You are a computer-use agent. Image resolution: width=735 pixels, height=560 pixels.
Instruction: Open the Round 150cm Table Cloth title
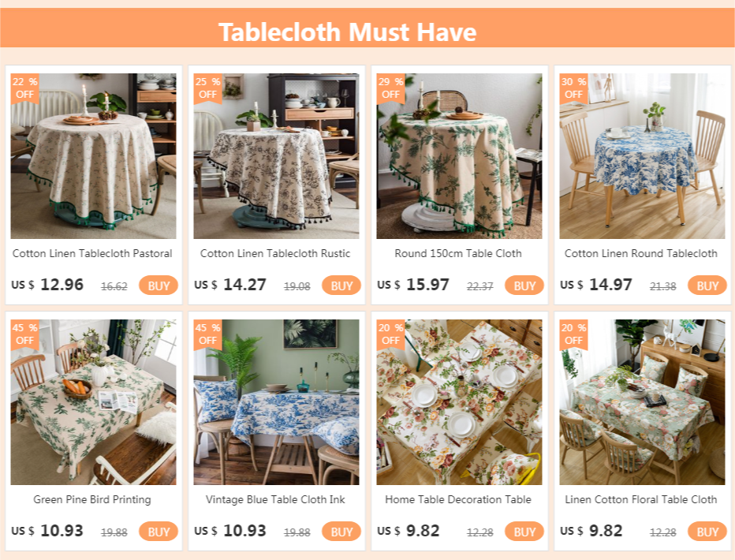coord(458,253)
